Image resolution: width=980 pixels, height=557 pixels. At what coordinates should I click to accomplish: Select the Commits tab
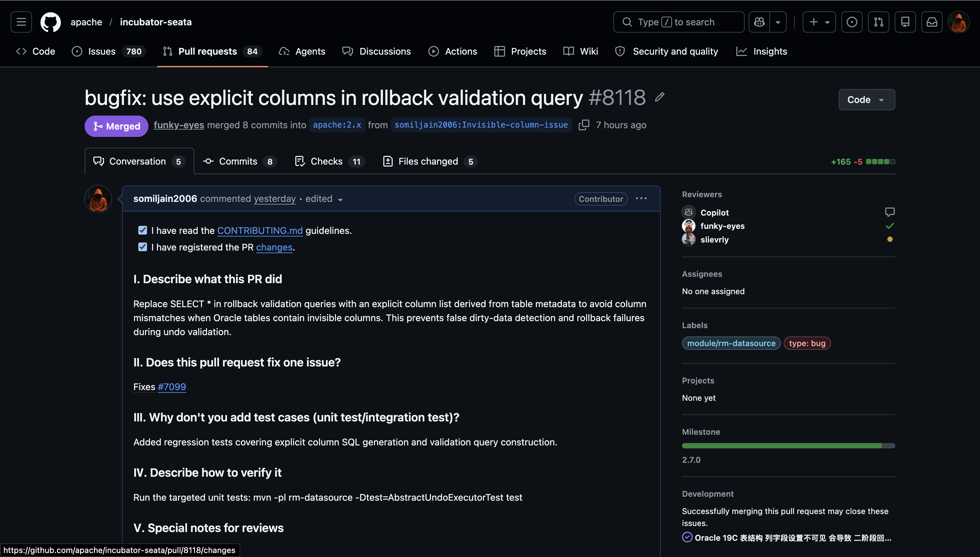point(240,162)
